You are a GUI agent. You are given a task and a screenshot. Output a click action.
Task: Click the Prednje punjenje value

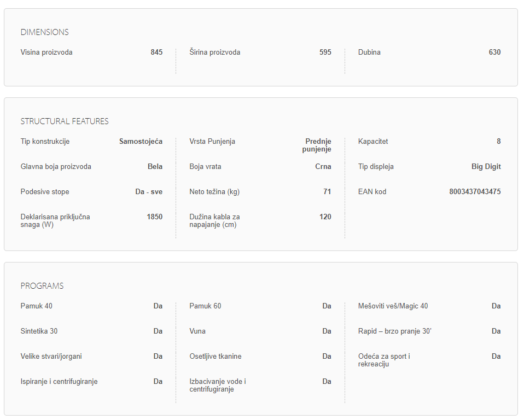(x=318, y=145)
